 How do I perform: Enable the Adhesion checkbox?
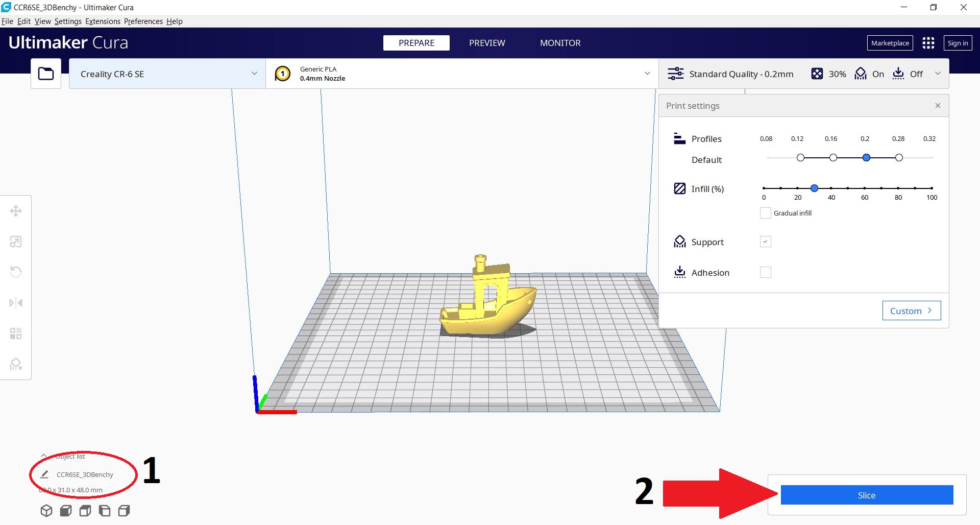coord(765,272)
